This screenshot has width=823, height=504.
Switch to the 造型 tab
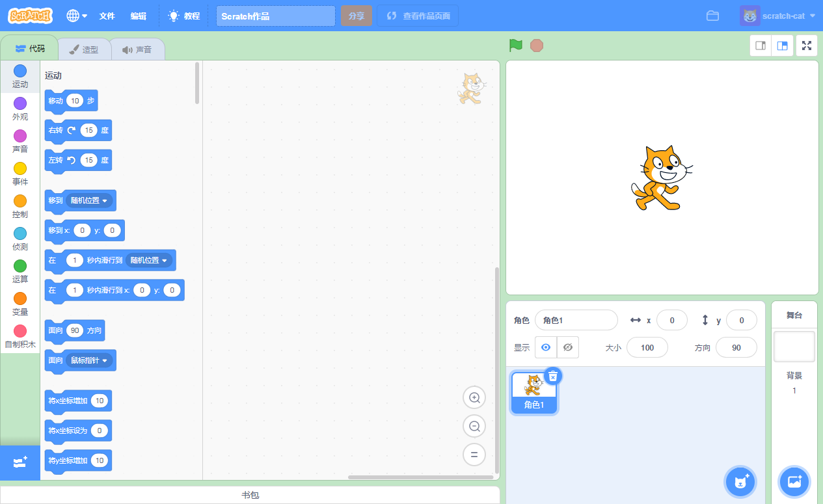pos(84,49)
